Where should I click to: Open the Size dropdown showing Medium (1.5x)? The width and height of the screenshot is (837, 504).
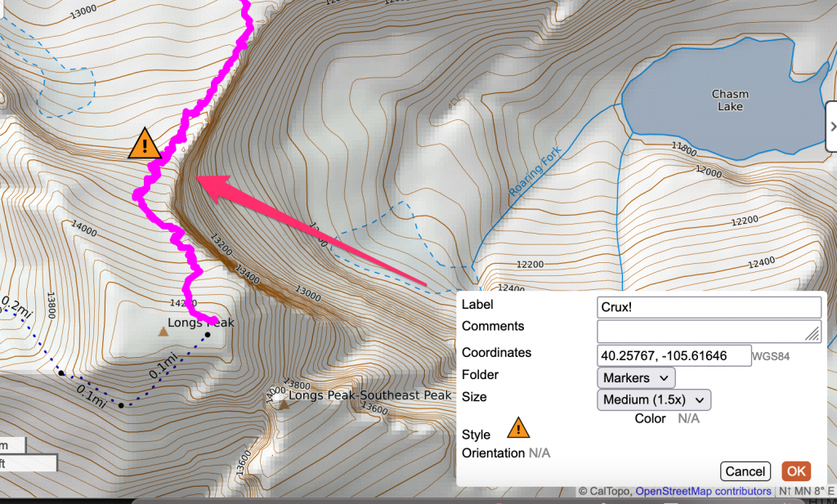pos(654,399)
